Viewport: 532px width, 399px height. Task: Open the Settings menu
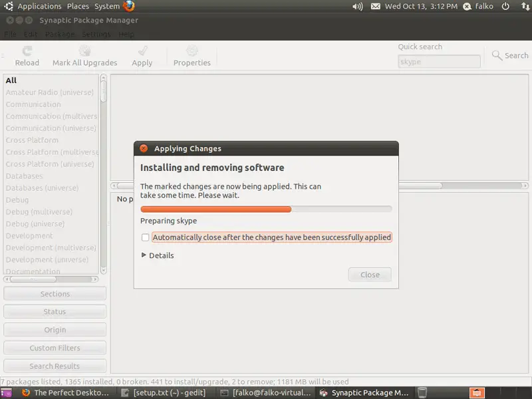tap(96, 35)
